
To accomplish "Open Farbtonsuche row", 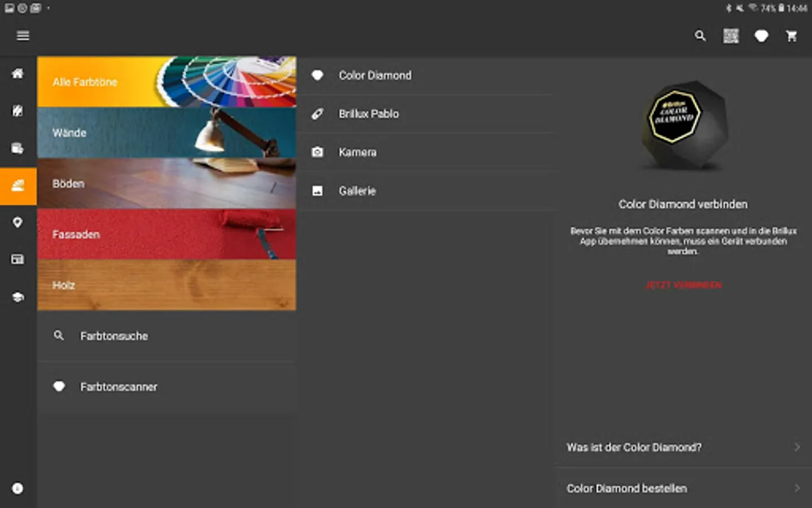I will (167, 336).
